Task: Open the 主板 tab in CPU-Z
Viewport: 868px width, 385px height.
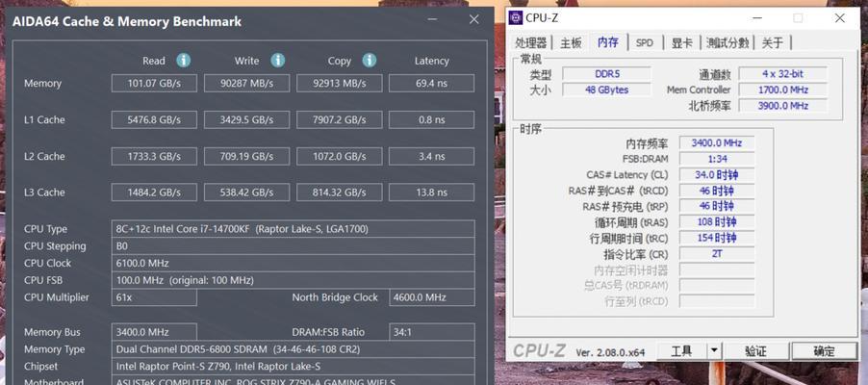Action: pyautogui.click(x=571, y=42)
